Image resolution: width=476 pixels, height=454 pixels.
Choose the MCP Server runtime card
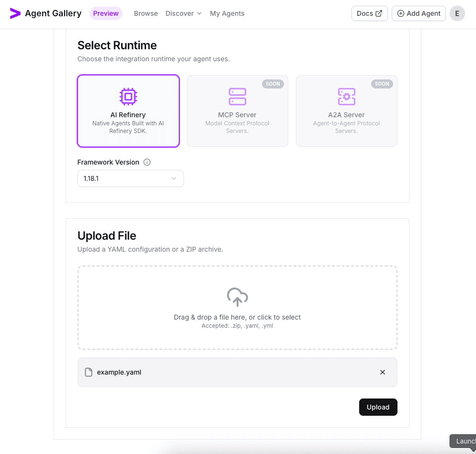click(x=238, y=111)
